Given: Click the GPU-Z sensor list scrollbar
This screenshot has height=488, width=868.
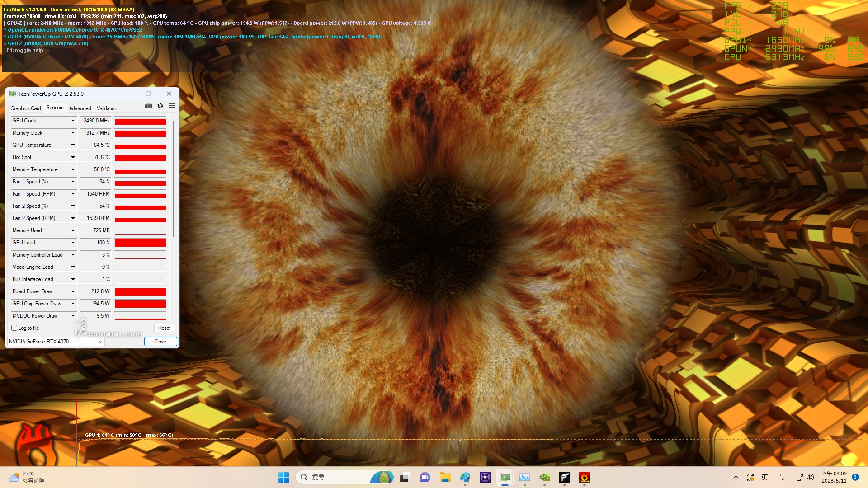Looking at the screenshot, I should coord(173,178).
